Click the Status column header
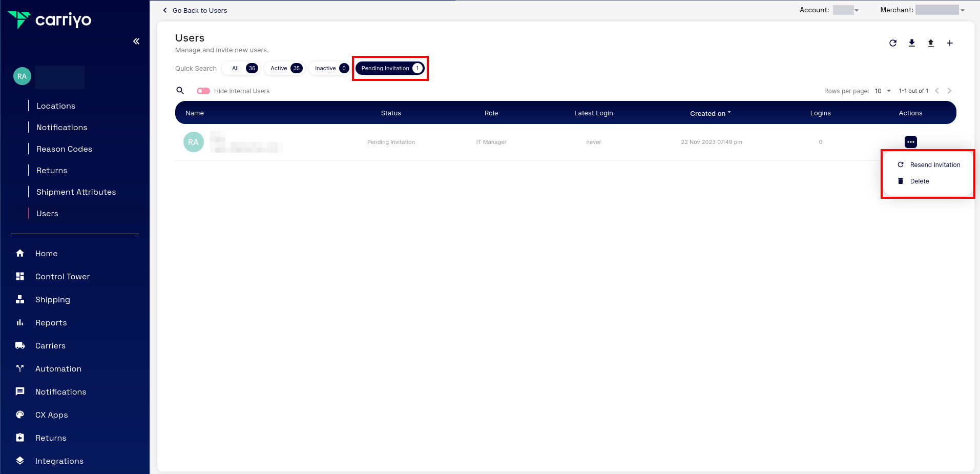Screen dimensions: 980x474 (x=391, y=113)
